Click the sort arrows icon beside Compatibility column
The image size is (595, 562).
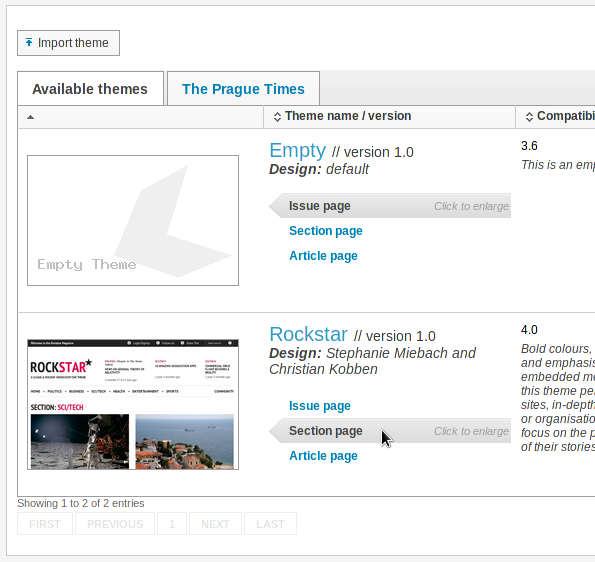[529, 117]
